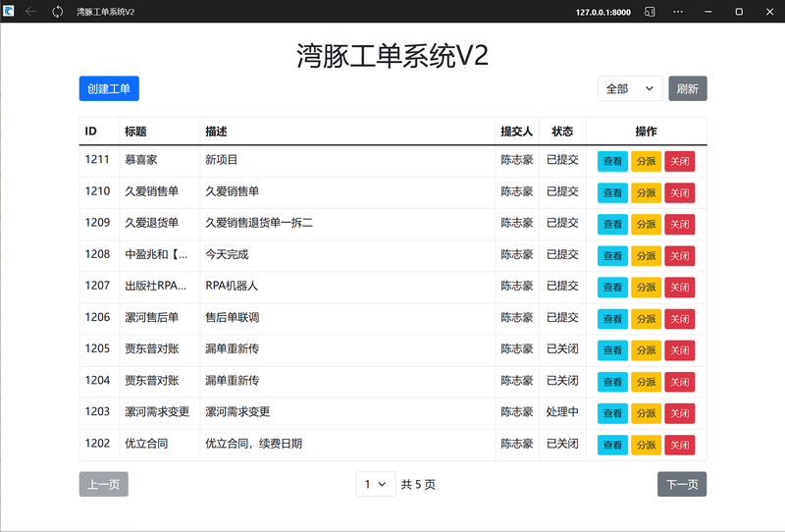Screen dimensions: 785x532
Task: Click the app logo icon in title bar
Action: (9, 11)
